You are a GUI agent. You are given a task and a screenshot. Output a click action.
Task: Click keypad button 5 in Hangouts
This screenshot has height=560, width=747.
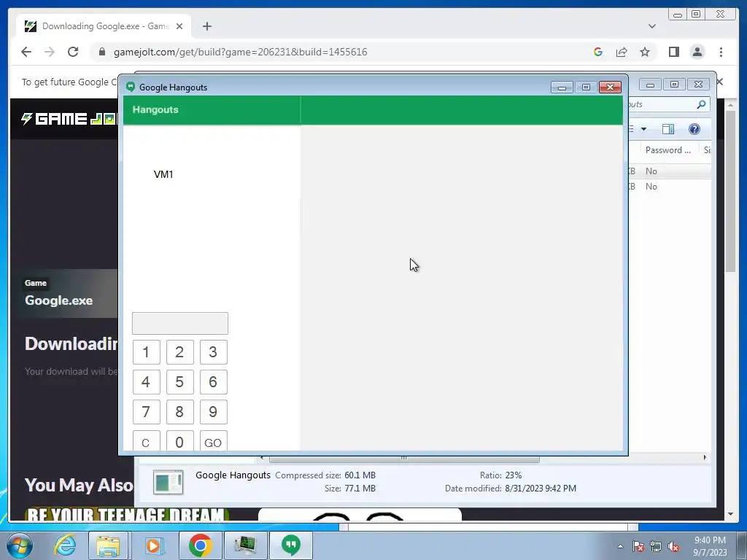tap(179, 382)
